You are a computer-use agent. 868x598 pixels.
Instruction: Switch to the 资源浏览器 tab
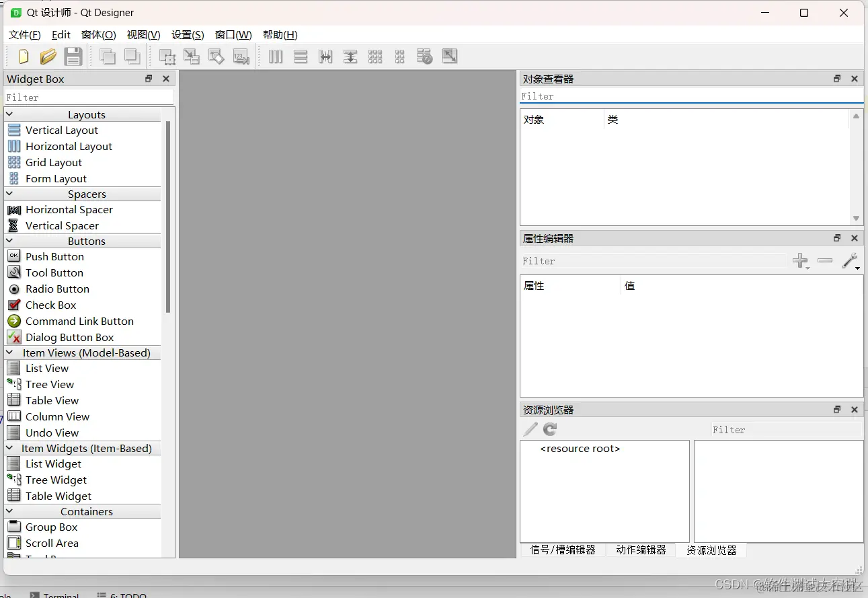click(711, 550)
